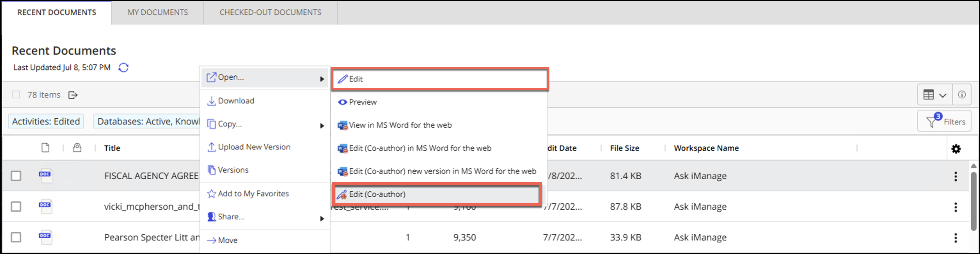The image size is (980, 254).
Task: Click the lock column header icon
Action: coord(77,148)
